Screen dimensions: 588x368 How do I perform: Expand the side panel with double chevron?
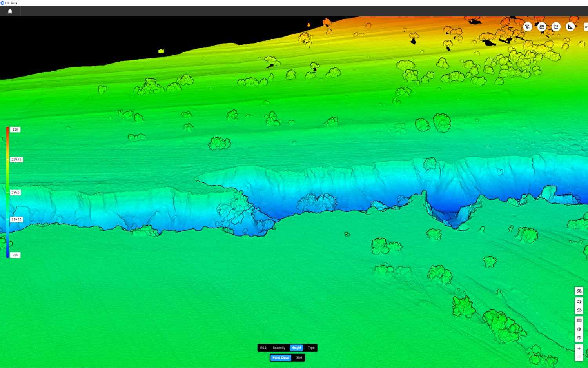pyautogui.click(x=586, y=27)
